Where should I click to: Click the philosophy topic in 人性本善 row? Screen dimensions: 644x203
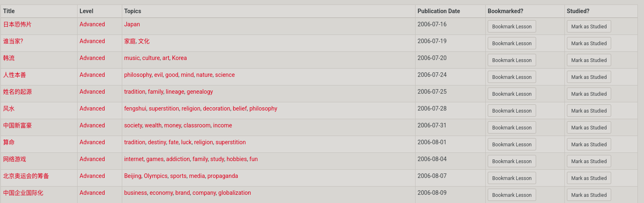click(x=138, y=75)
